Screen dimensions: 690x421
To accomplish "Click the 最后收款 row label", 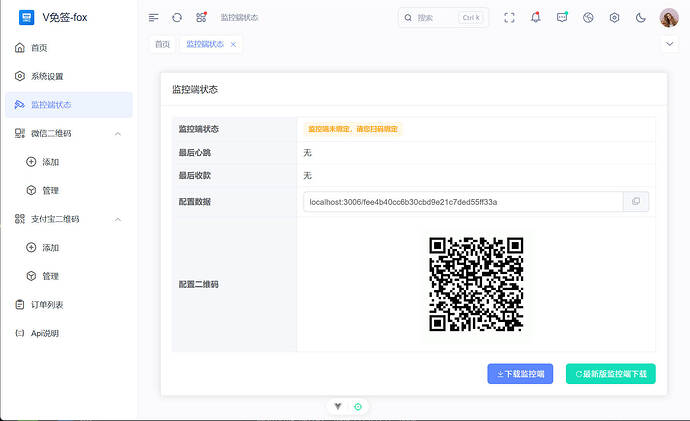I will point(195,176).
